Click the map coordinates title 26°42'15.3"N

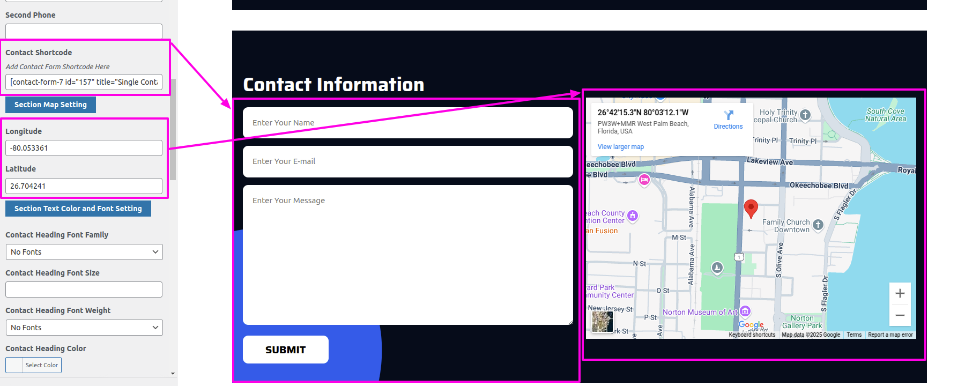pyautogui.click(x=643, y=113)
